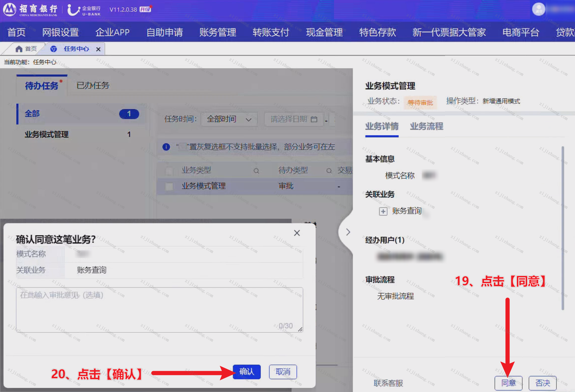
Task: Open the 自助申请 menu
Action: tap(164, 32)
